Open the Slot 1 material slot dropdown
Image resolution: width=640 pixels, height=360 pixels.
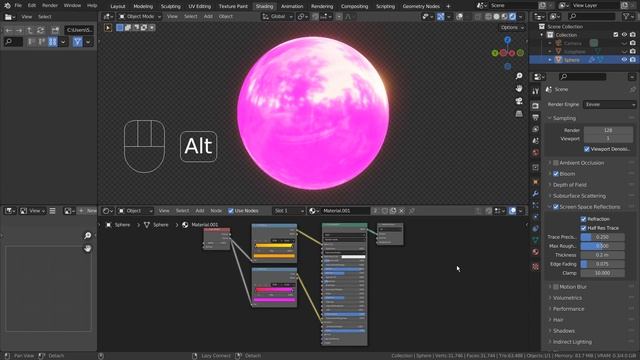(x=289, y=211)
